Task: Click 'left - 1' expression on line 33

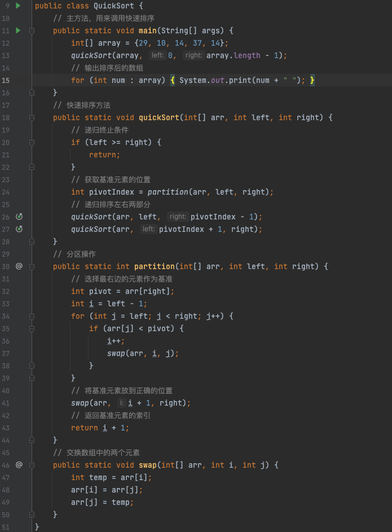Action: coord(125,304)
